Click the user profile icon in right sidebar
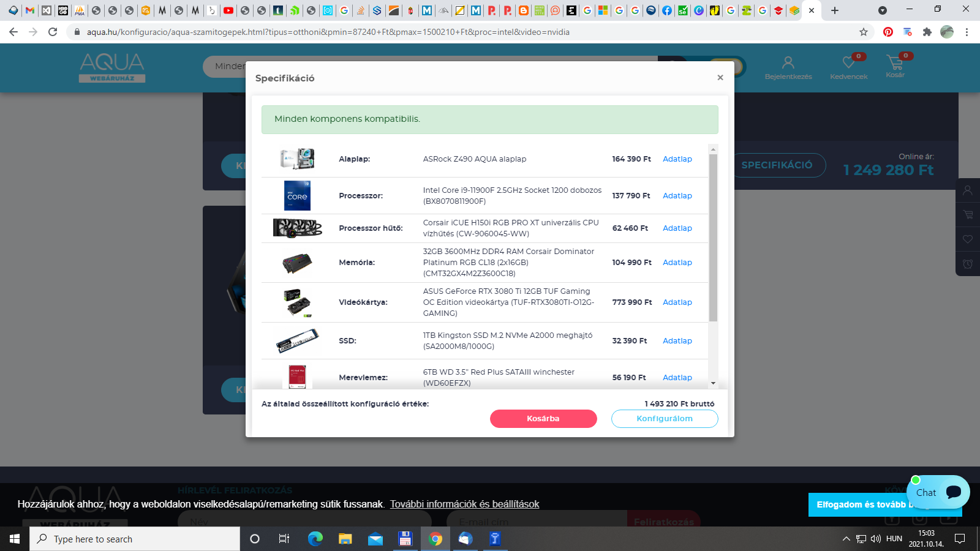The height and width of the screenshot is (551, 980). [968, 190]
